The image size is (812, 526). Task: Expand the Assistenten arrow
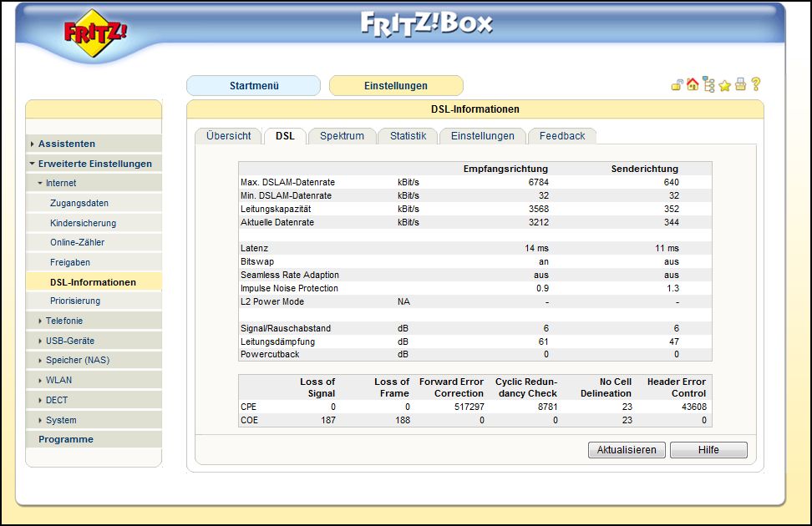(x=32, y=144)
